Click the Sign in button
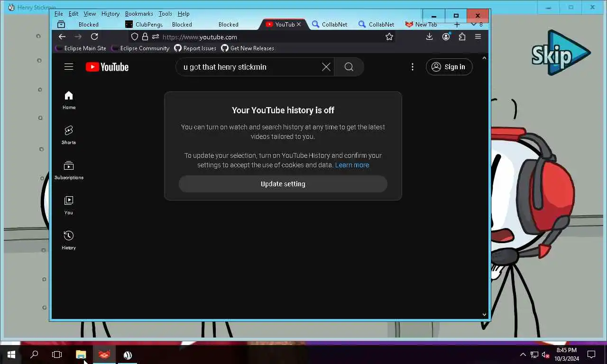Screen dimensions: 607x364 pos(449,67)
